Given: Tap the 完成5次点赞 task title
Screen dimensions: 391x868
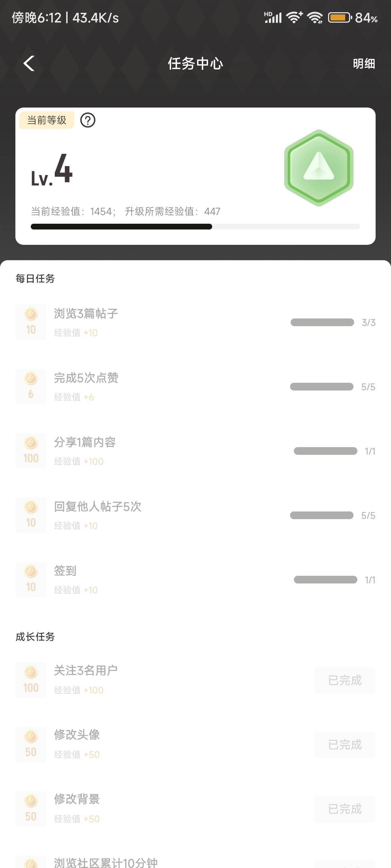Looking at the screenshot, I should pos(86,378).
